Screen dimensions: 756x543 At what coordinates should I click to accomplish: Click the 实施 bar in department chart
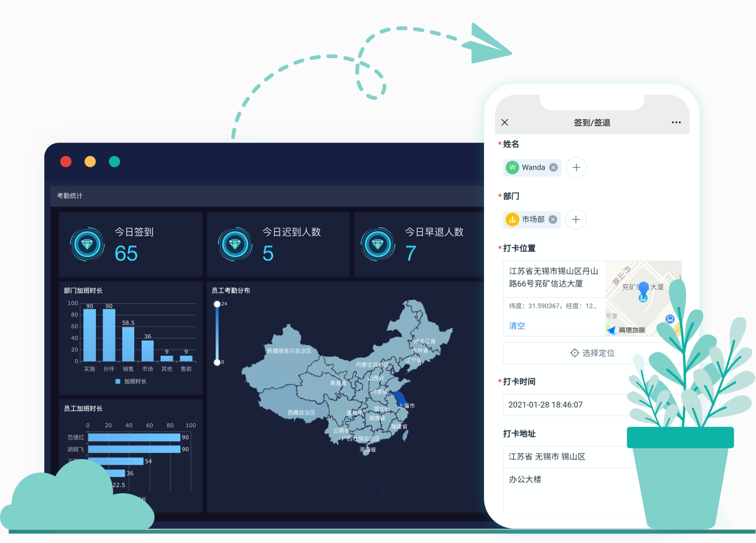coord(89,334)
